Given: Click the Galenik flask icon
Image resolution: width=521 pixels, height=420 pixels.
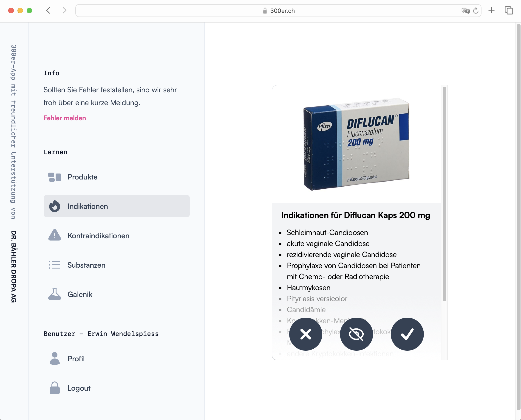Looking at the screenshot, I should pyautogui.click(x=54, y=294).
